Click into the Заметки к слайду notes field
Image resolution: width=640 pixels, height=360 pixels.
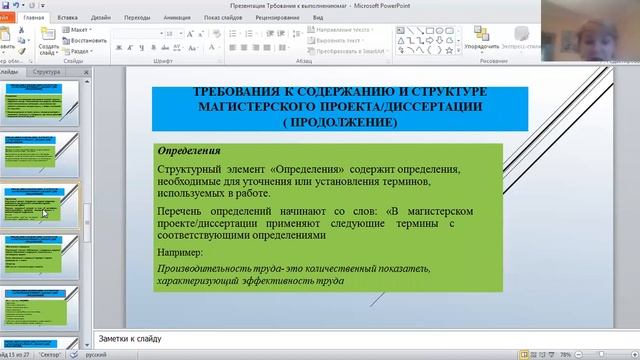click(x=367, y=339)
